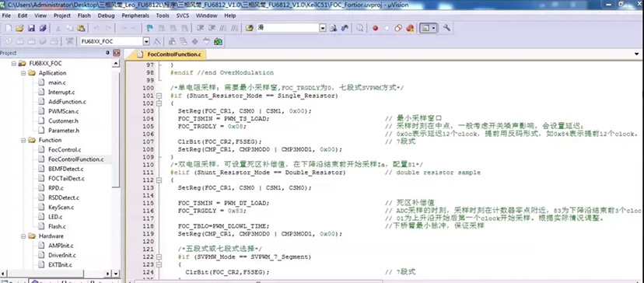Click the Redo icon in toolbar
This screenshot has width=644, height=283.
pos(108,28)
